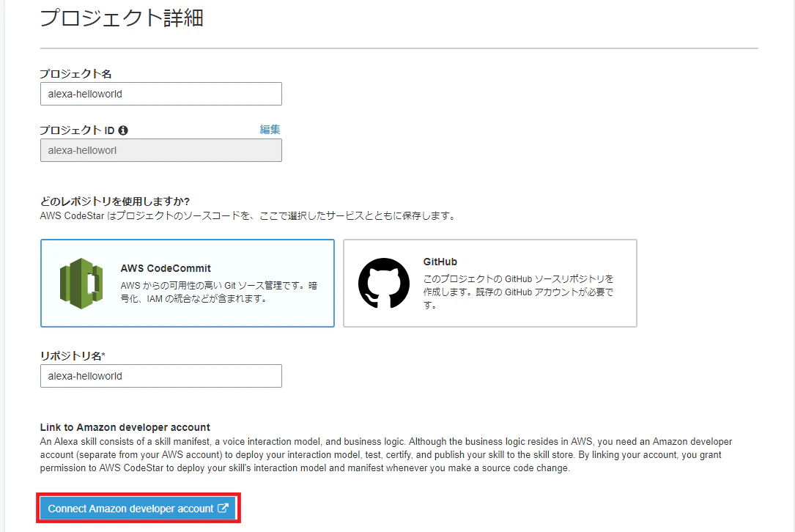Image resolution: width=795 pixels, height=532 pixels.
Task: Click the Link to Amazon developer account heading
Action: [x=125, y=427]
